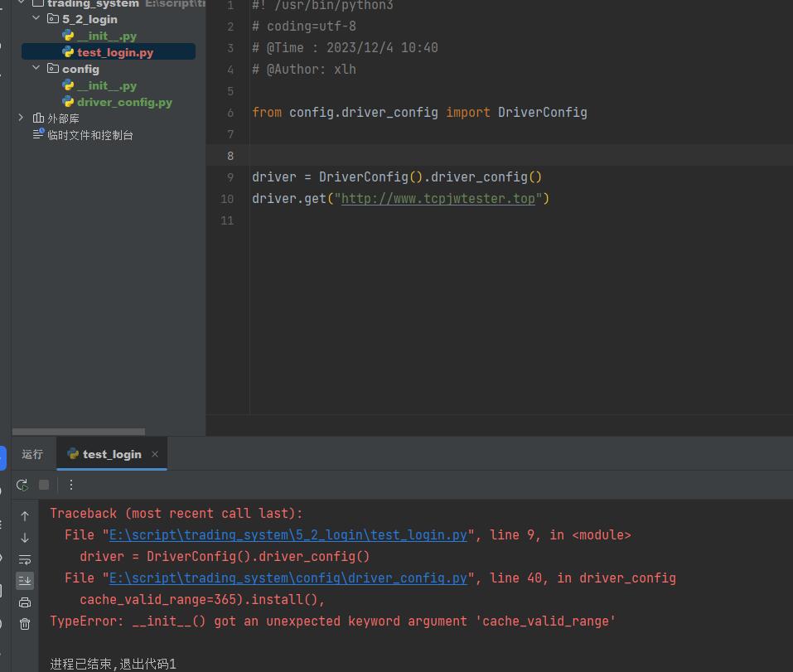Viewport: 793px width, 672px height.
Task: Open the run toolbar more options menu
Action: [x=71, y=485]
